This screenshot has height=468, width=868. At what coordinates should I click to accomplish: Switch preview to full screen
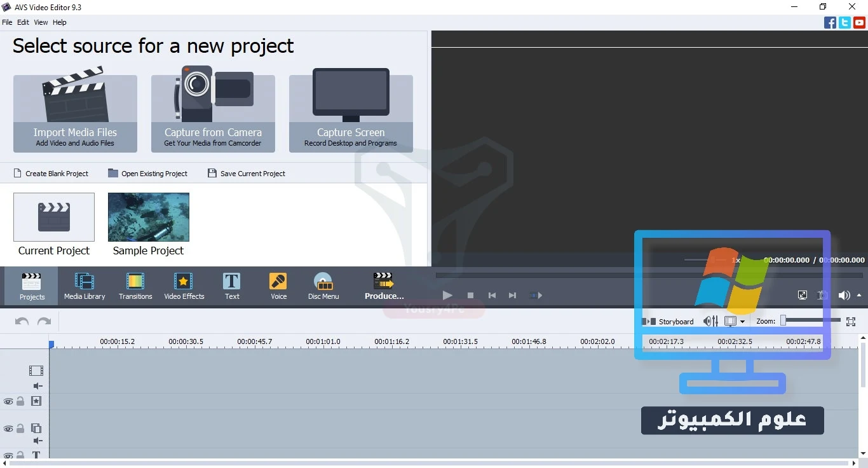pyautogui.click(x=803, y=295)
